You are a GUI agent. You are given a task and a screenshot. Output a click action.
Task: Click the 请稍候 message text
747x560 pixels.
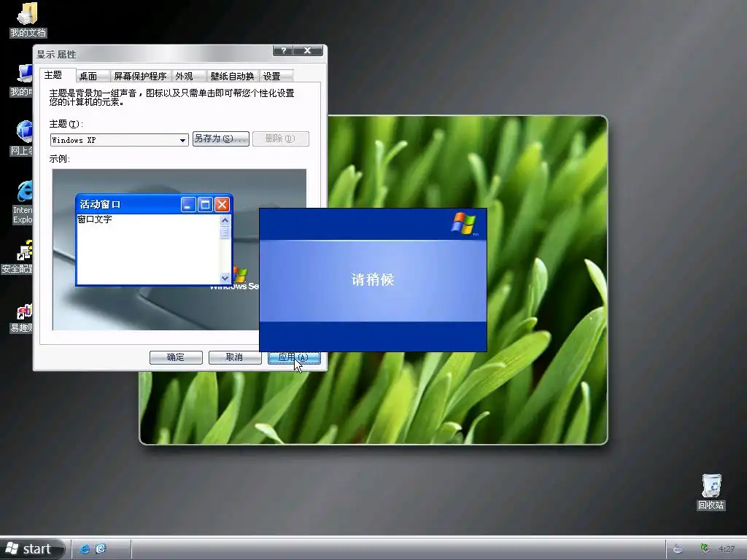[373, 280]
